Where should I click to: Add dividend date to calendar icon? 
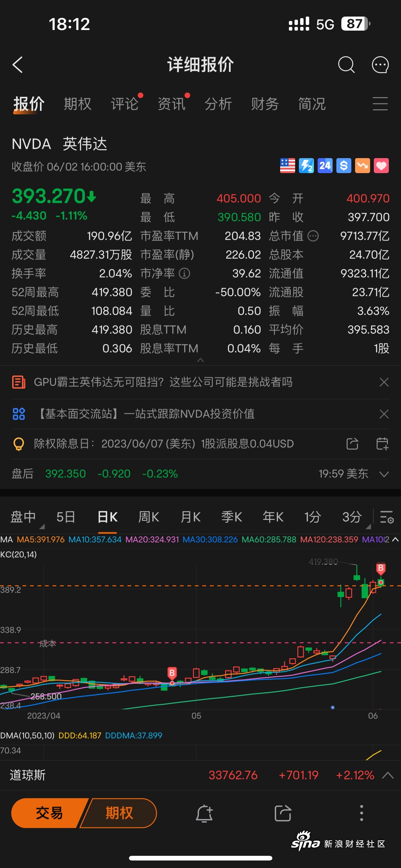(382, 444)
